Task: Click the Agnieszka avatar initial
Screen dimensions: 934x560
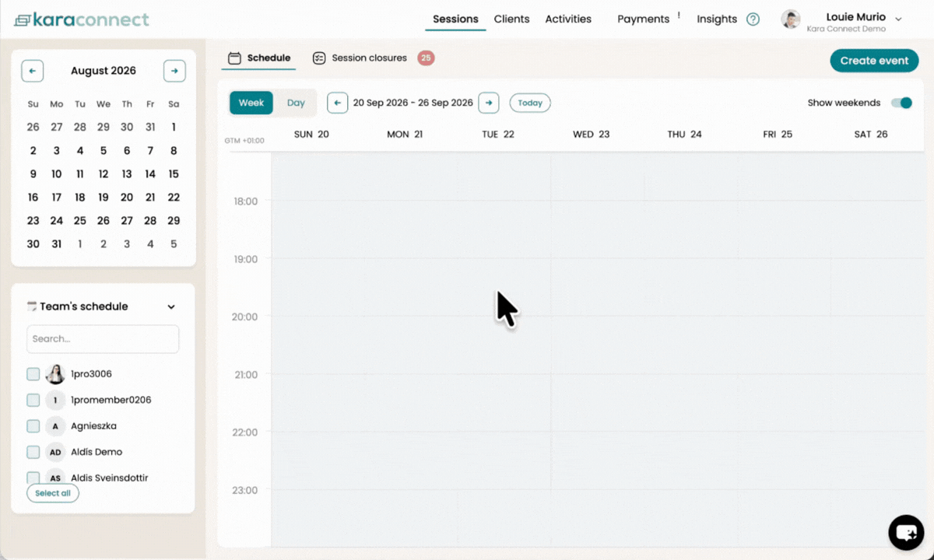Action: (x=55, y=426)
